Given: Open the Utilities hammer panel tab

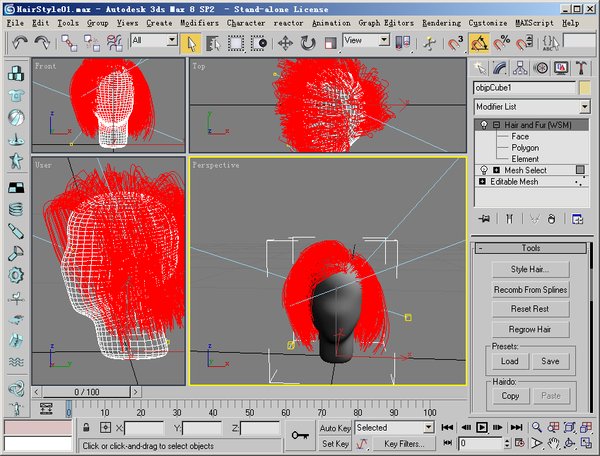Looking at the screenshot, I should coord(582,67).
